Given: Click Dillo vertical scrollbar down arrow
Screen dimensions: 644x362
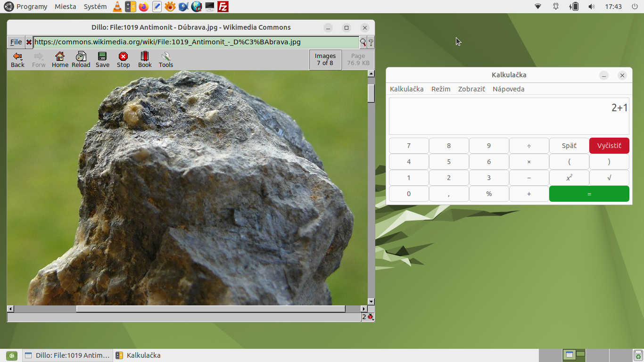Looking at the screenshot, I should point(371,302).
